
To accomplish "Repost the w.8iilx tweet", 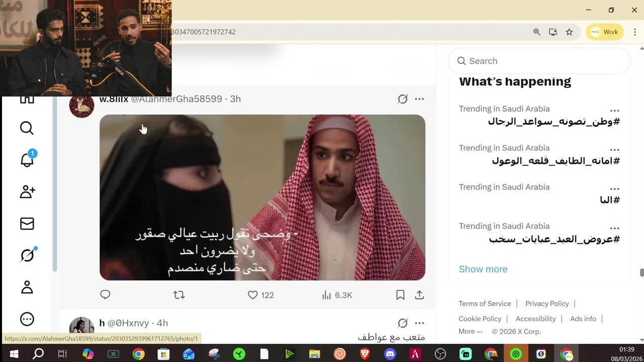I will 179,295.
